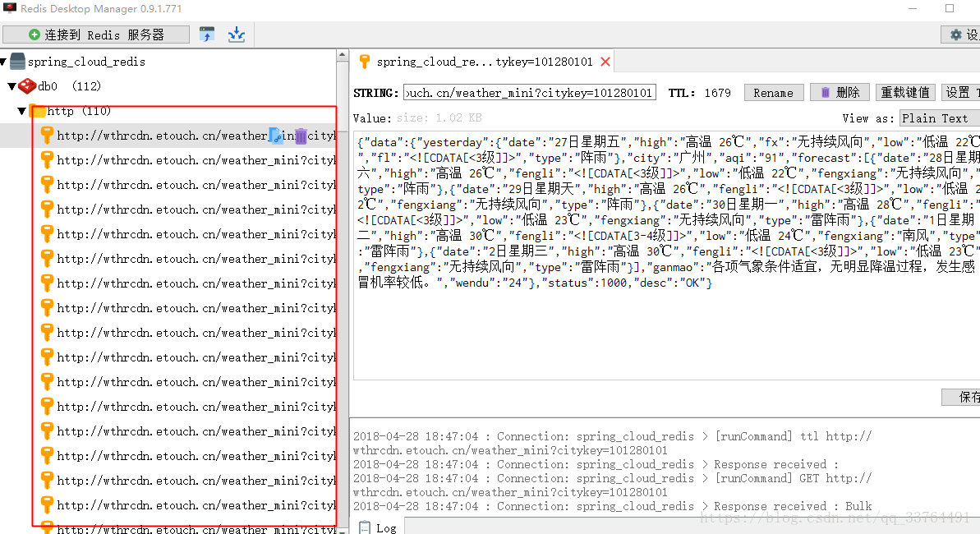The width and height of the screenshot is (980, 534).
Task: Collapse the http namespace folder
Action: (22, 111)
